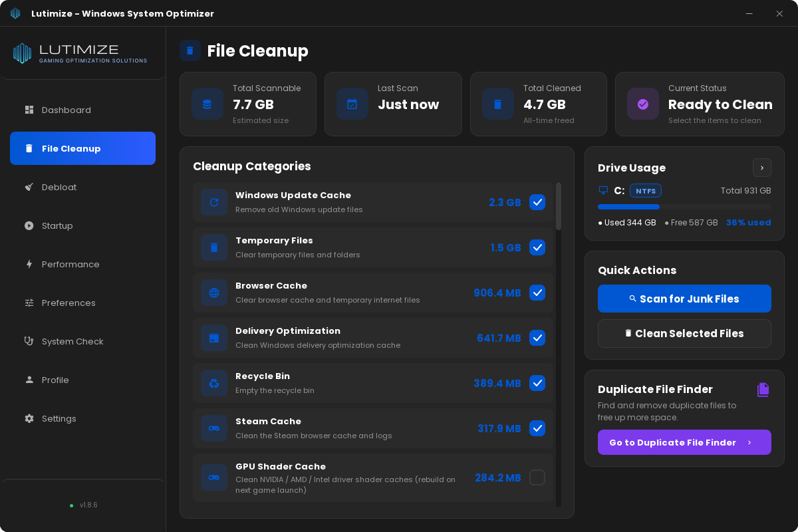Click the Total Scannable database icon
This screenshot has height=532, width=798.
click(207, 104)
